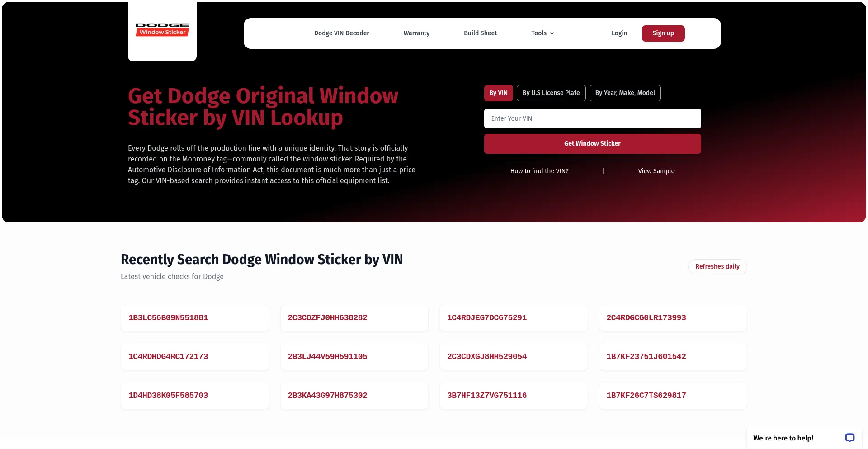Open VIN 3B7HF13Z7VG751116 card
Viewport: 868px width, 449px height.
[514, 396]
